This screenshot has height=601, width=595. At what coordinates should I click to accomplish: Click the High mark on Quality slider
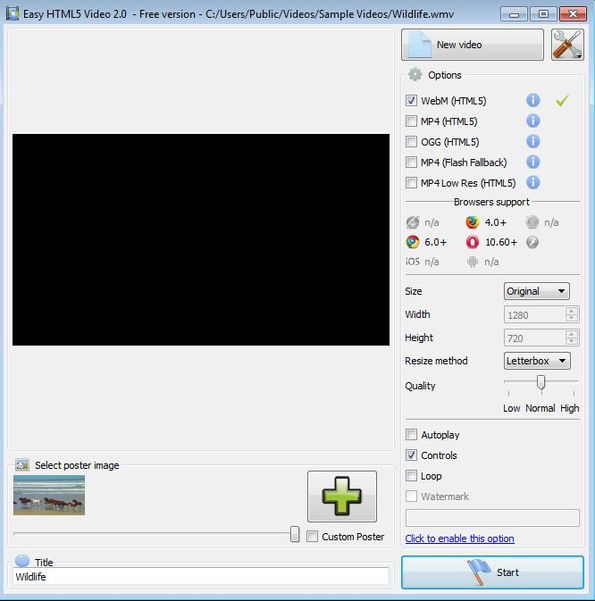point(574,393)
